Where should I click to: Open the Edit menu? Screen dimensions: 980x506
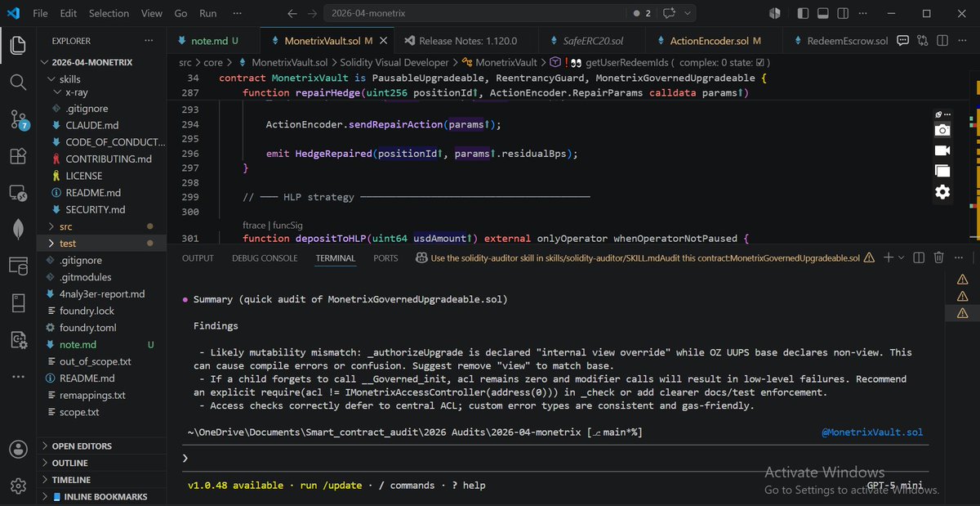click(x=69, y=13)
